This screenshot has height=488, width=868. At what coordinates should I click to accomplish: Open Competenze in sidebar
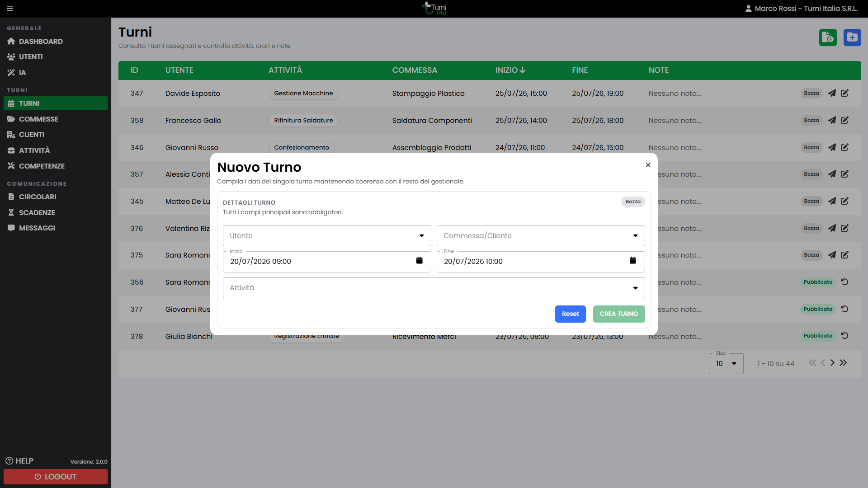tap(56, 166)
